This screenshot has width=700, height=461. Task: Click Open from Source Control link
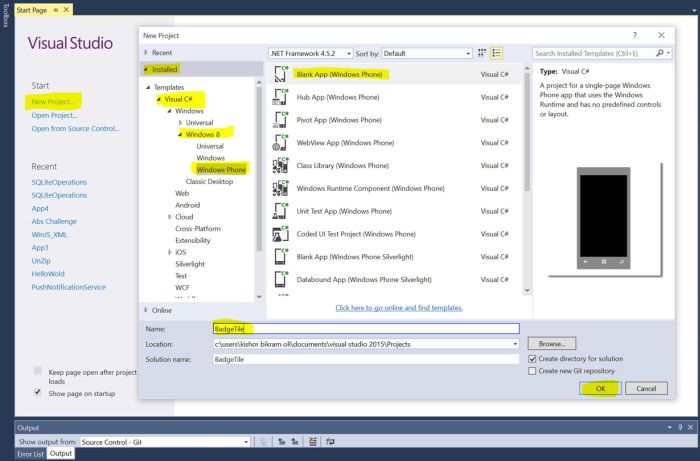[75, 129]
